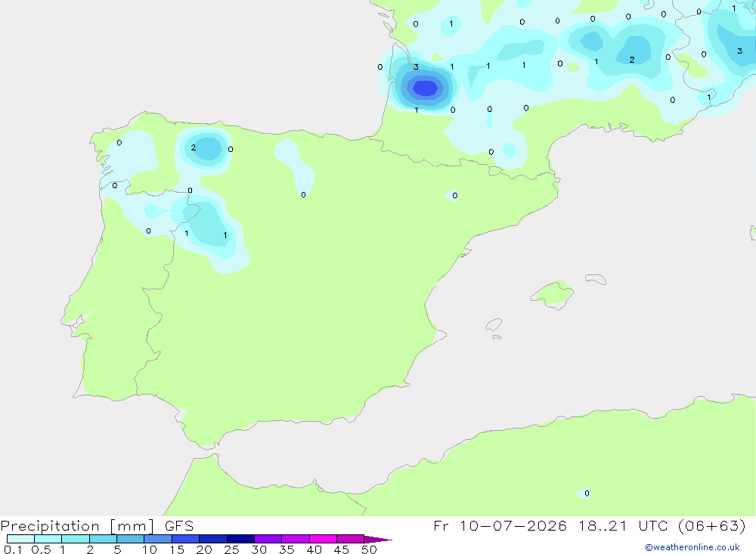Click the value '2' over southern France
This screenshot has height=554, width=756.
(632, 60)
